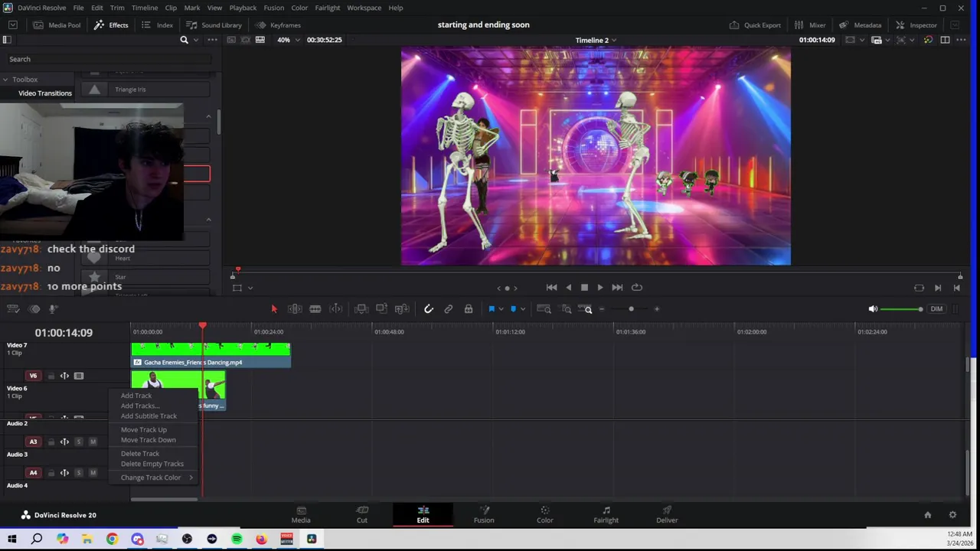
Task: Open the Fairlight menu
Action: pyautogui.click(x=328, y=8)
